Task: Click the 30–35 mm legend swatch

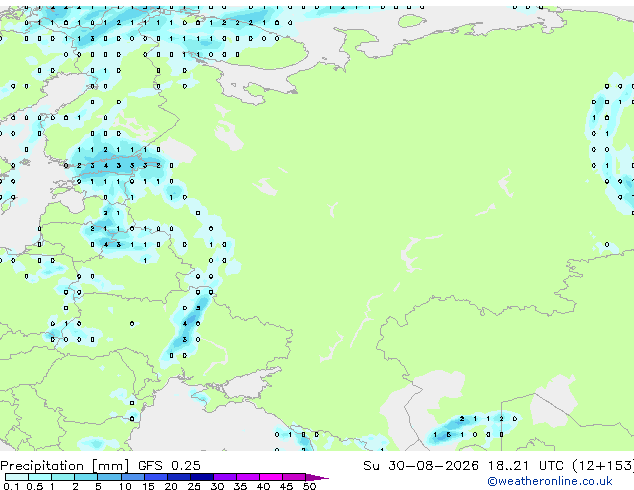Action: (224, 477)
